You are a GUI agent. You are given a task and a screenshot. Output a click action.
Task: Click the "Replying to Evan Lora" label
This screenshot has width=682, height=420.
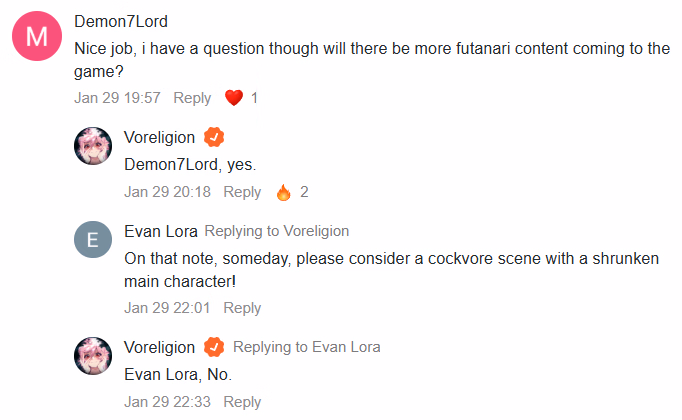click(307, 348)
